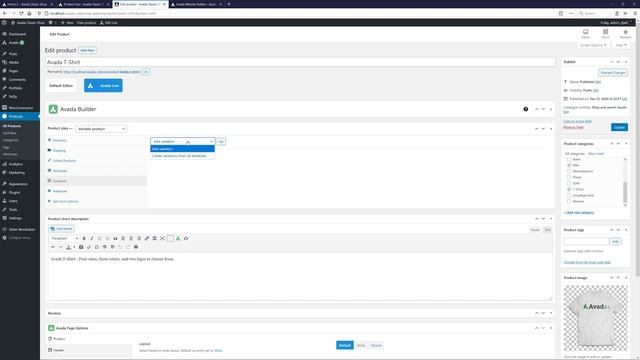Toggle italic in short description toolbar

tap(92, 238)
